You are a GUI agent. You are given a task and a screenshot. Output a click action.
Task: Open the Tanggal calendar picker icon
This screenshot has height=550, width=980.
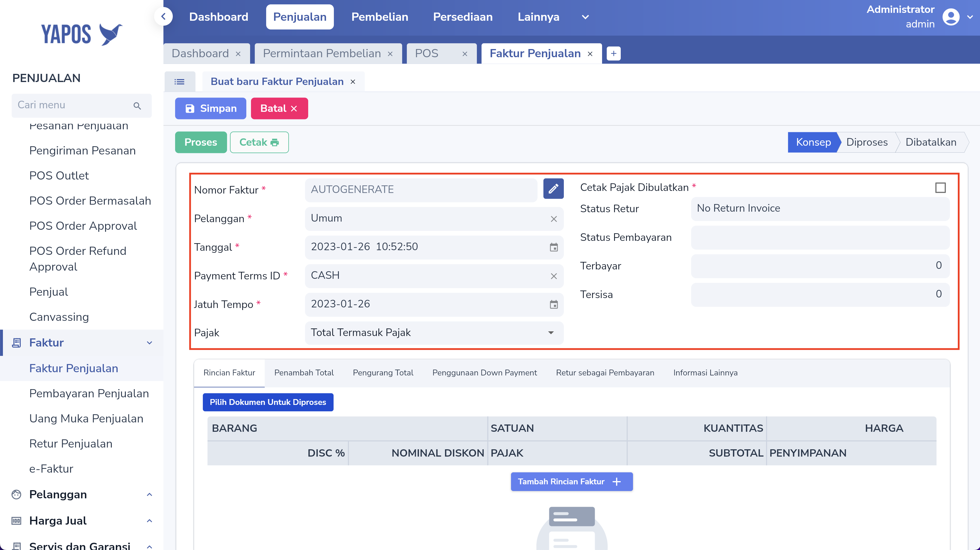(554, 247)
